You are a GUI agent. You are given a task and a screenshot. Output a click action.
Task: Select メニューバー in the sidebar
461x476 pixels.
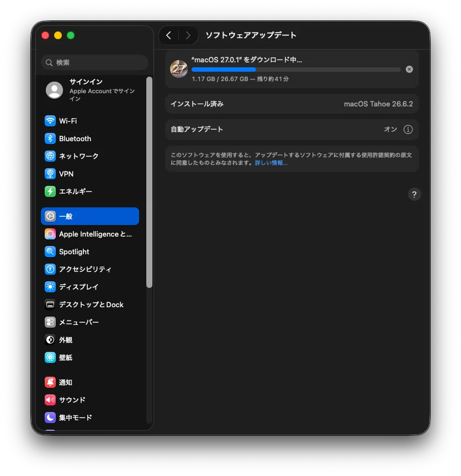(90, 322)
